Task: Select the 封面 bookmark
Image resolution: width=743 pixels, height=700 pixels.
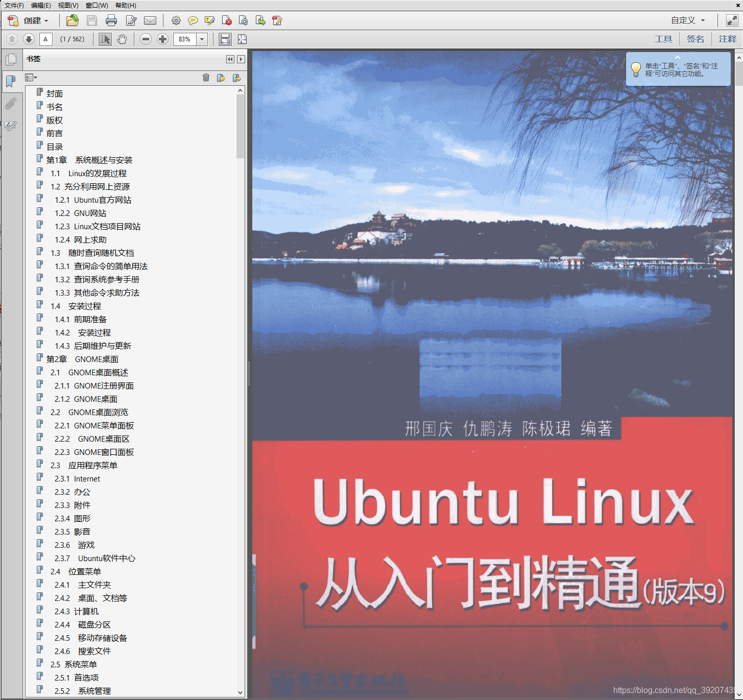Action: (x=55, y=93)
